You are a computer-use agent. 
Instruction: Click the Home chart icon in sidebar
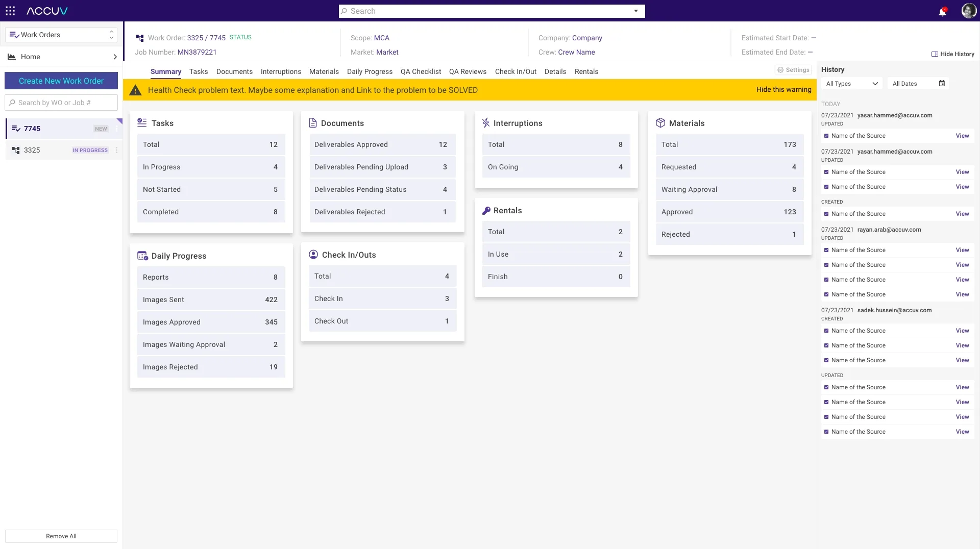click(x=11, y=57)
